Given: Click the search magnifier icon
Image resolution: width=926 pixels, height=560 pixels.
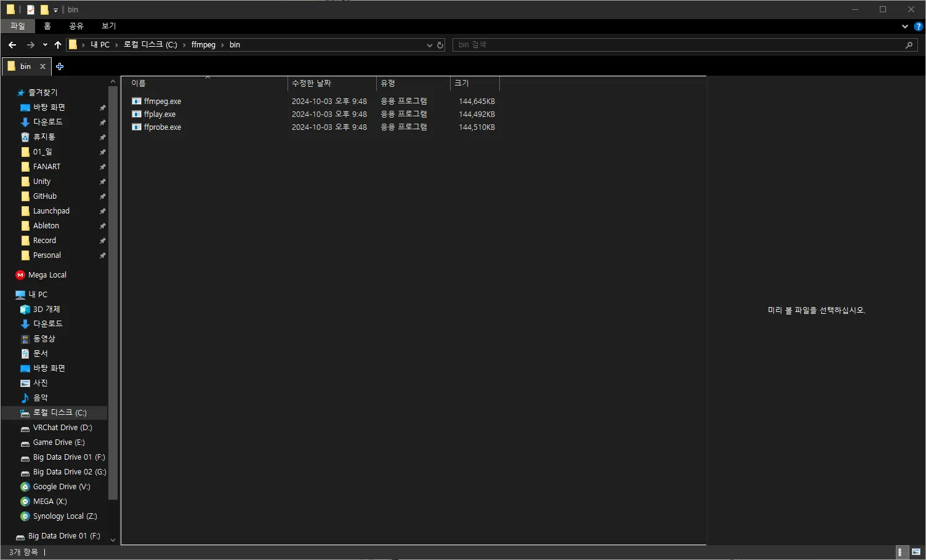Looking at the screenshot, I should pyautogui.click(x=909, y=45).
